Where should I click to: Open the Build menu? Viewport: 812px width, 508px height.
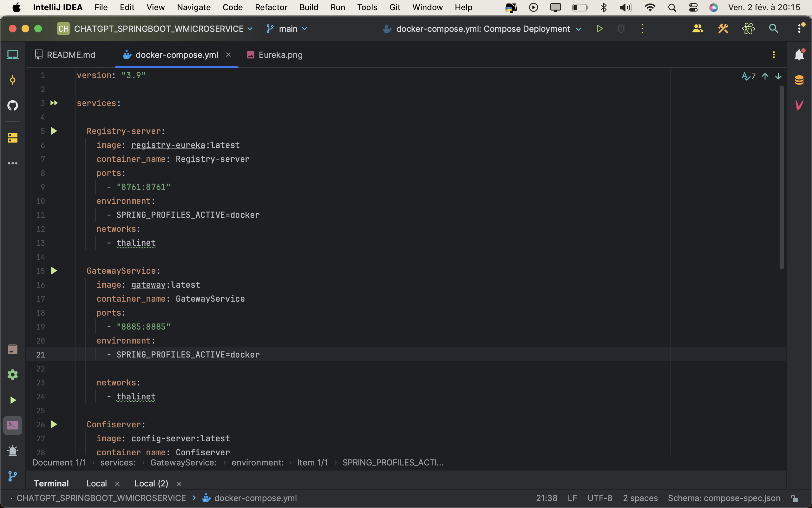tap(309, 7)
